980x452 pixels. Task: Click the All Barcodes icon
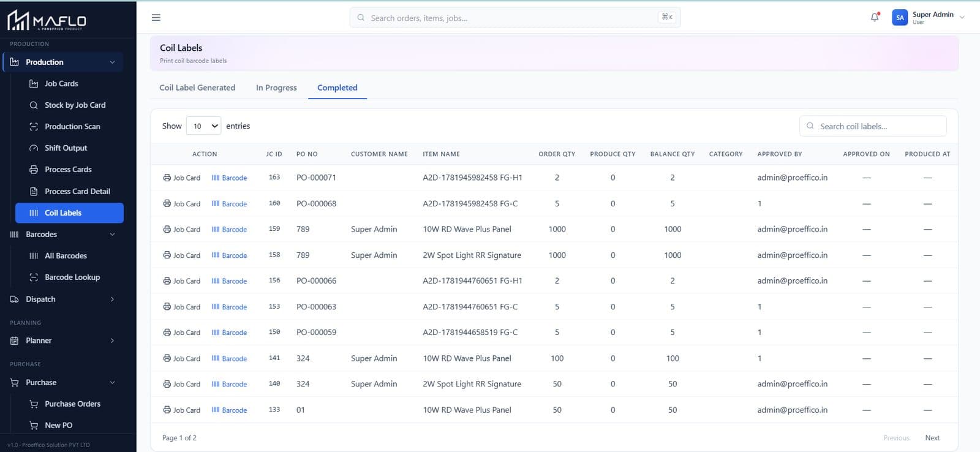(34, 256)
